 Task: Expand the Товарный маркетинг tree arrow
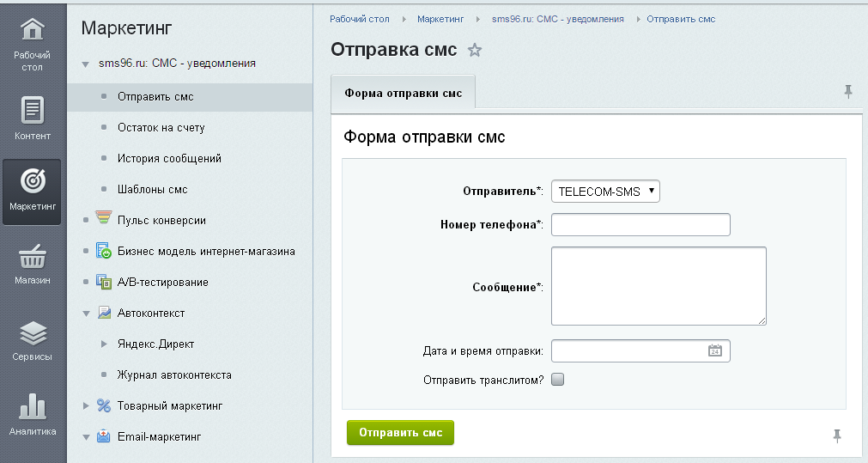86,405
